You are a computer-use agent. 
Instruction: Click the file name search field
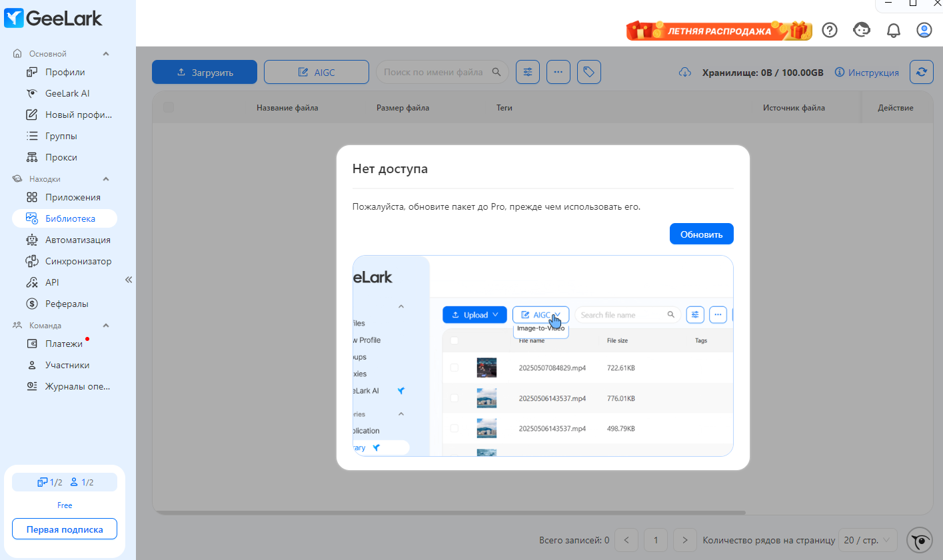[x=442, y=72]
